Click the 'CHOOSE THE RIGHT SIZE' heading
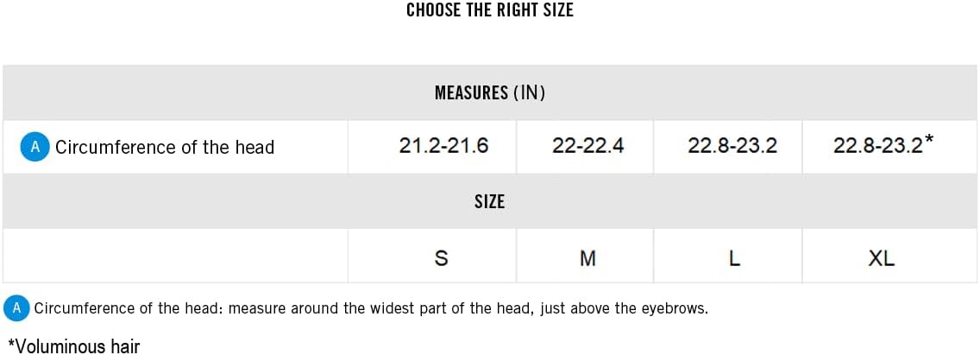Screen dimensions: 980x355 tap(489, 10)
